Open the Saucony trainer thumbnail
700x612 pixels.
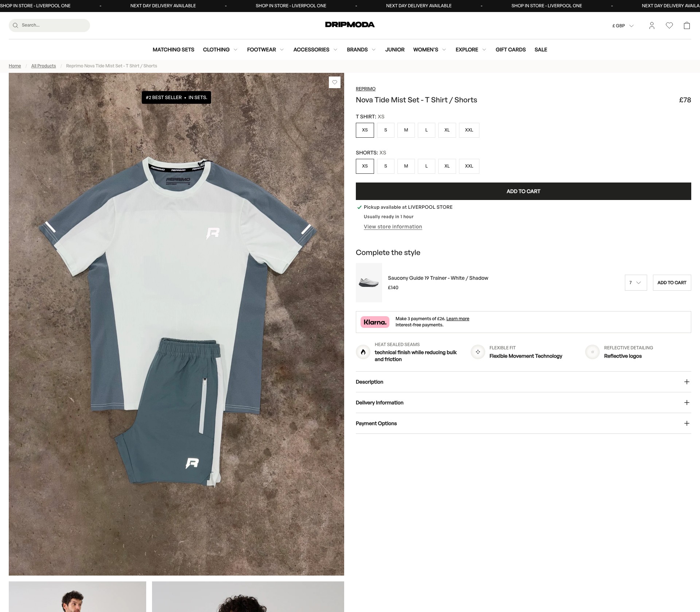[x=369, y=283]
